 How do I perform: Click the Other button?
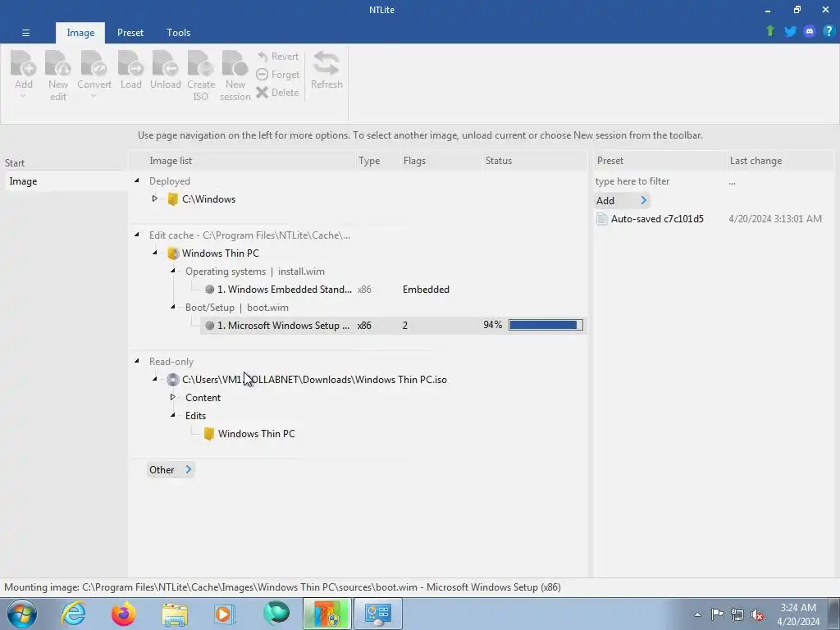point(171,470)
